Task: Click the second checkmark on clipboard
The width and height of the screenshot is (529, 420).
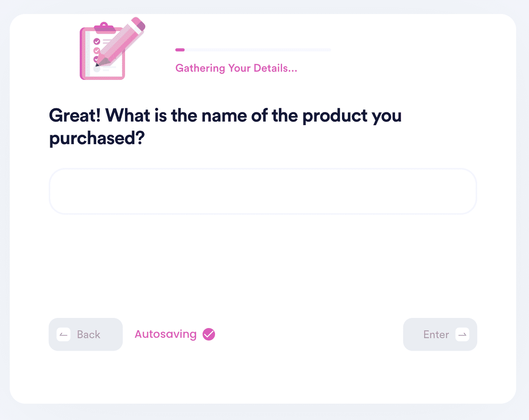Action: (x=97, y=50)
